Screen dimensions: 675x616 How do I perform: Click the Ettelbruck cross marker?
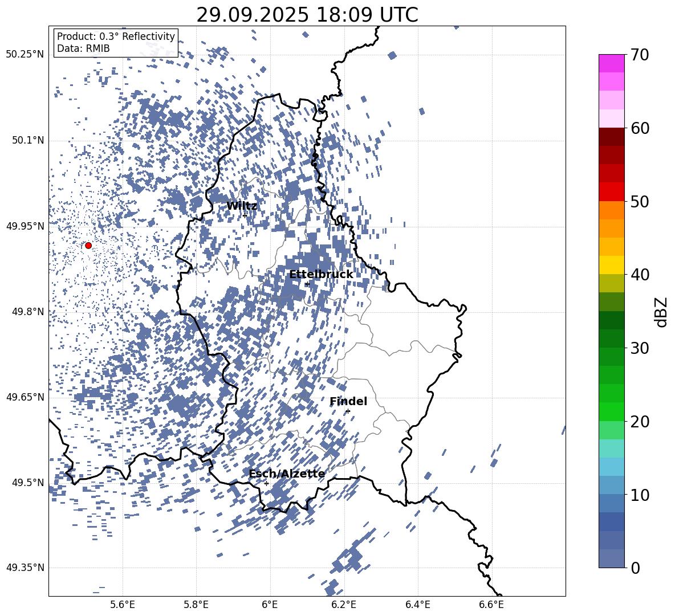[x=307, y=284]
